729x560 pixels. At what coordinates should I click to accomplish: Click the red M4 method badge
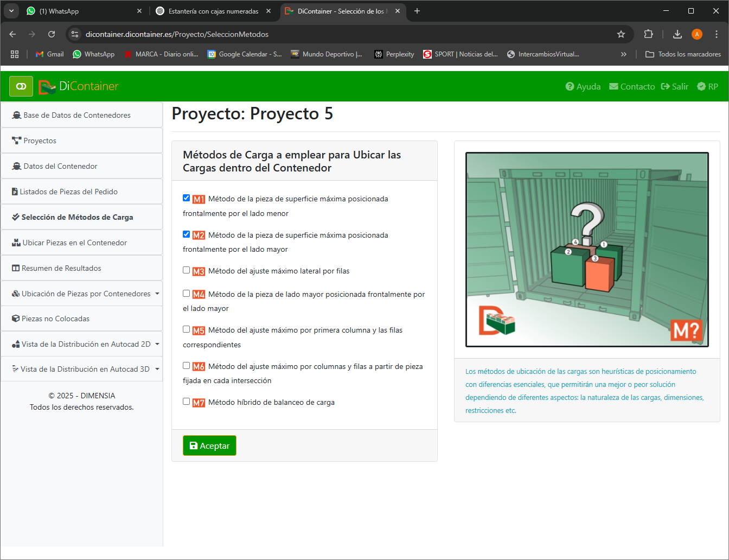coord(199,295)
